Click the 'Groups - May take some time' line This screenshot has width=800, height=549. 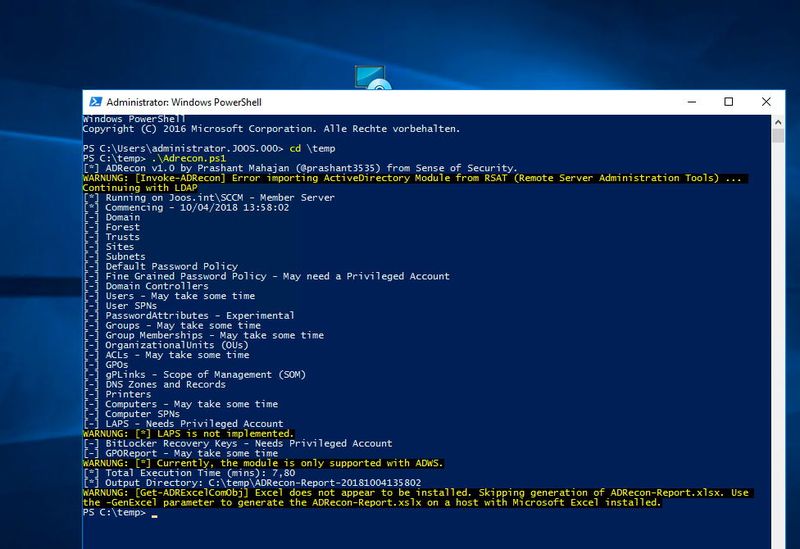172,325
